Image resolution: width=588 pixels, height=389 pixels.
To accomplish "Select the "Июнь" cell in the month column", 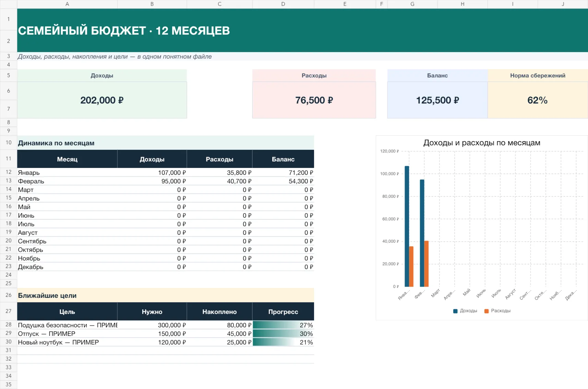I will click(x=67, y=215).
